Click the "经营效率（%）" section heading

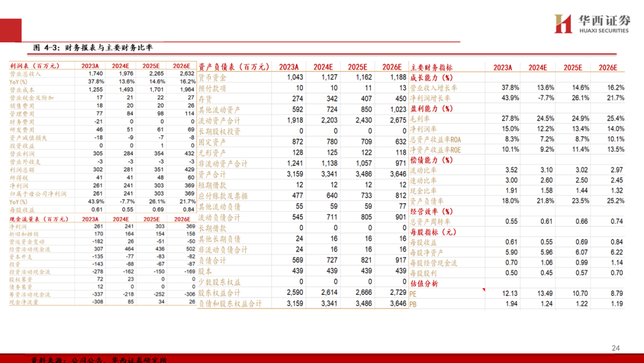431,211
